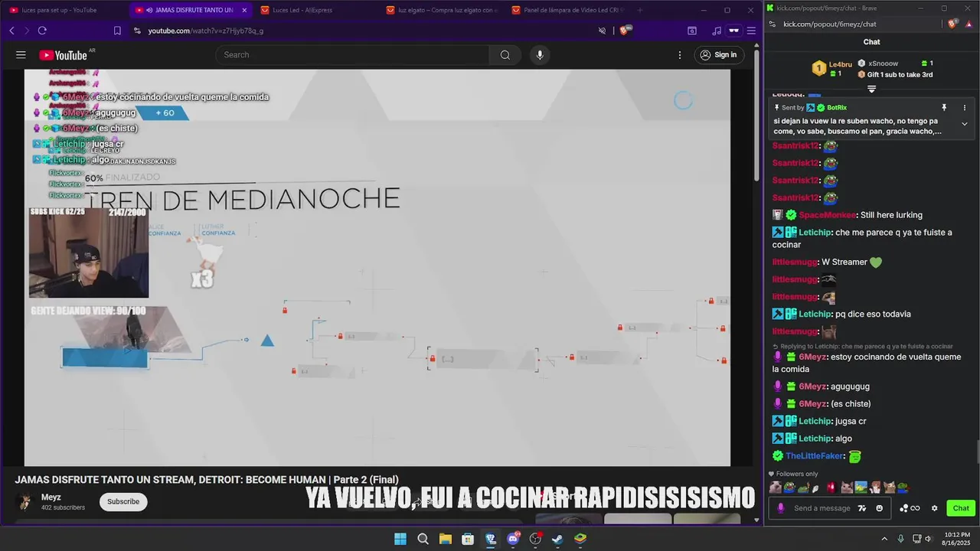Click the sunglasses profile icon in toolbar

[733, 31]
